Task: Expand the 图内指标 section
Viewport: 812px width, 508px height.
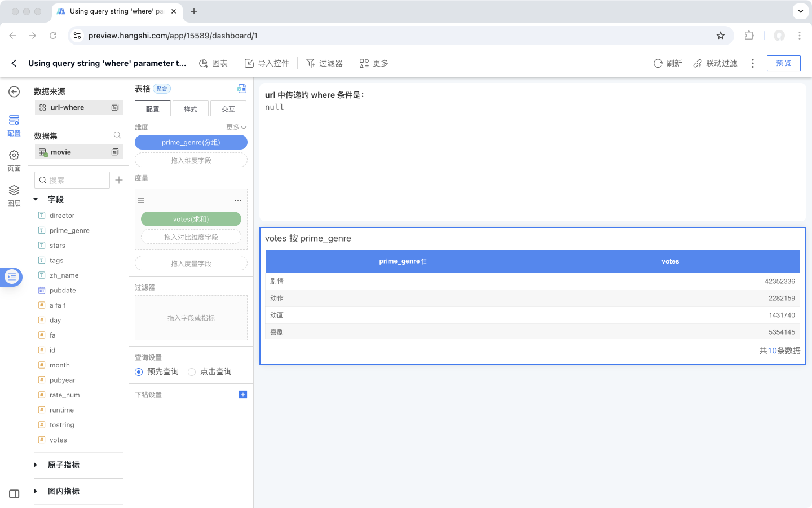Action: point(36,491)
